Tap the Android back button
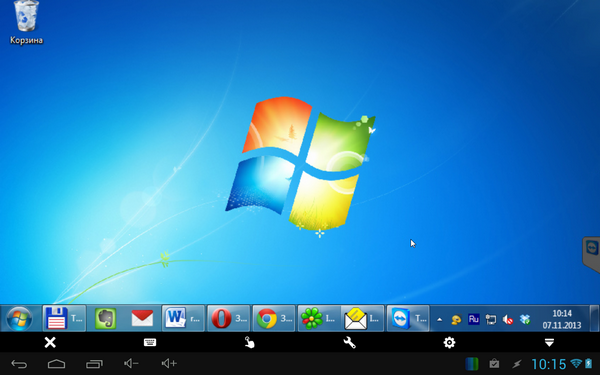The image size is (600, 375). [x=19, y=364]
